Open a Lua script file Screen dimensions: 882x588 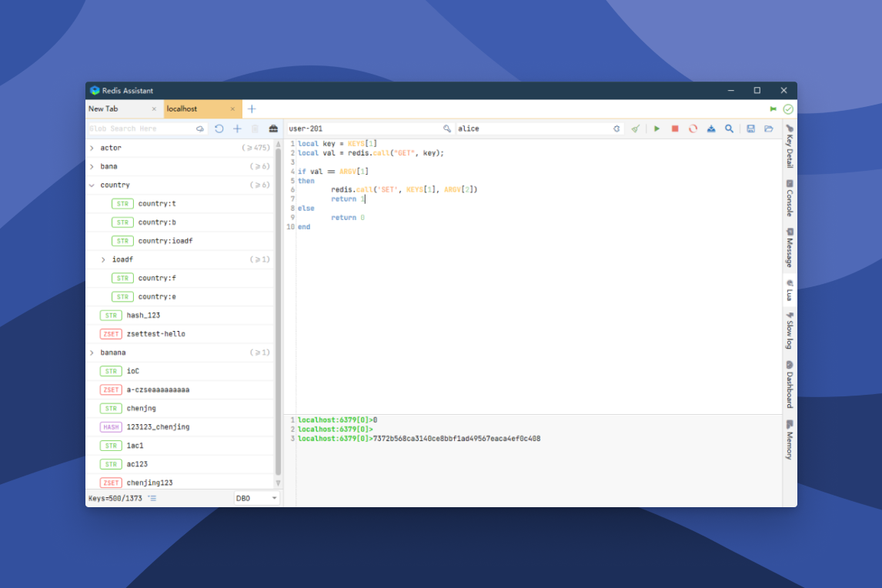(x=768, y=129)
